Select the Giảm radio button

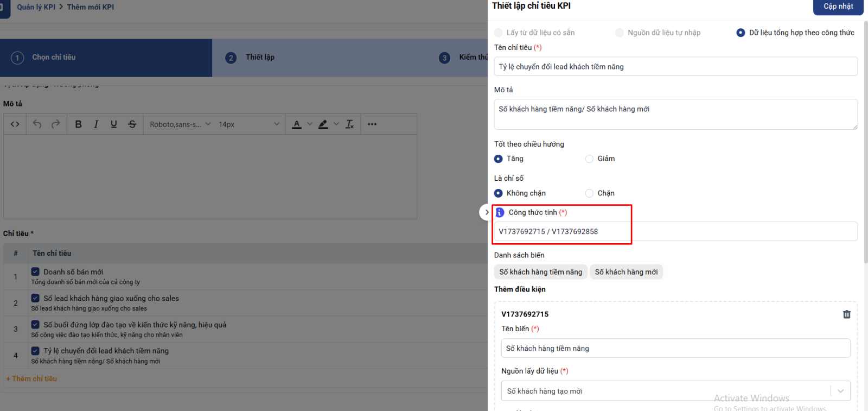pyautogui.click(x=589, y=159)
